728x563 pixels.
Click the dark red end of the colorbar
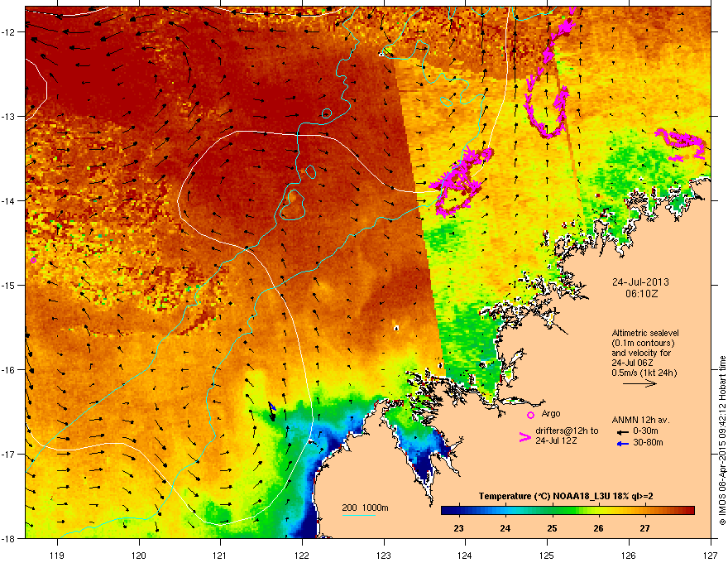[x=687, y=510]
